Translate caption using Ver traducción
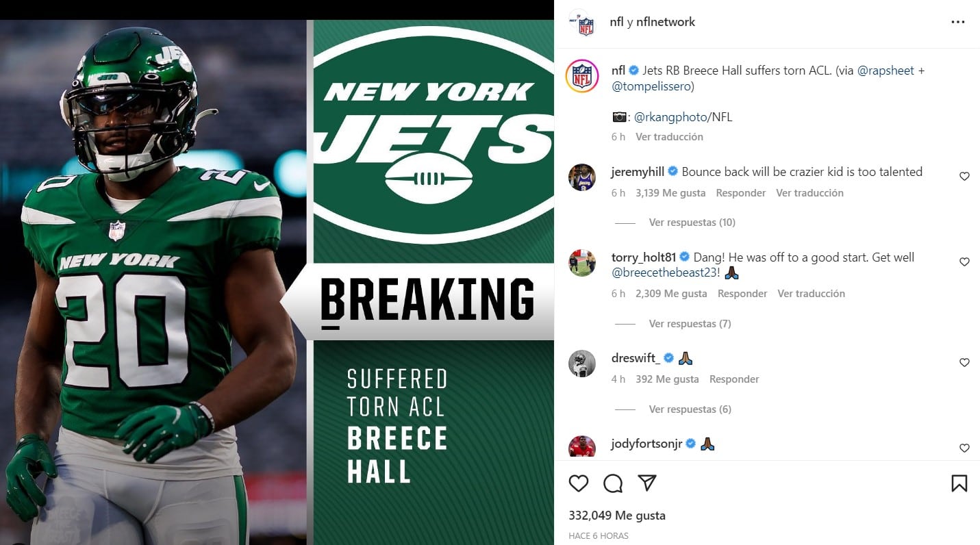 [669, 137]
